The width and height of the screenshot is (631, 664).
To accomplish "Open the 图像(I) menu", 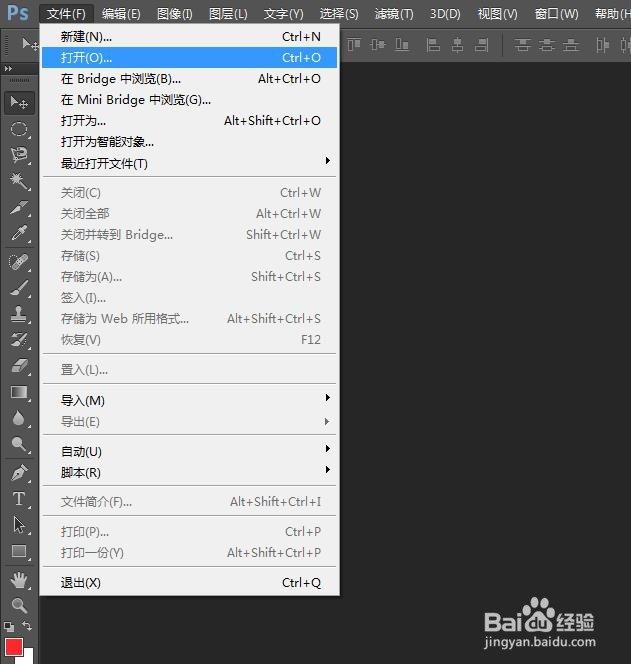I will [174, 14].
